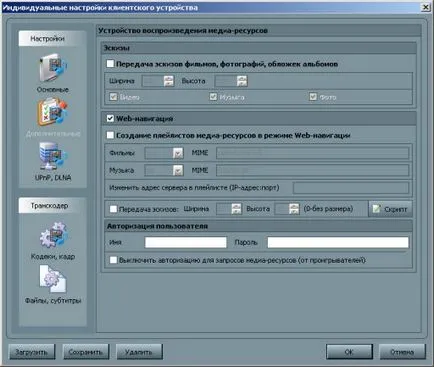This screenshot has height=367, width=434.
Task: Click the Скрипт button with pencil icon
Action: click(x=390, y=209)
